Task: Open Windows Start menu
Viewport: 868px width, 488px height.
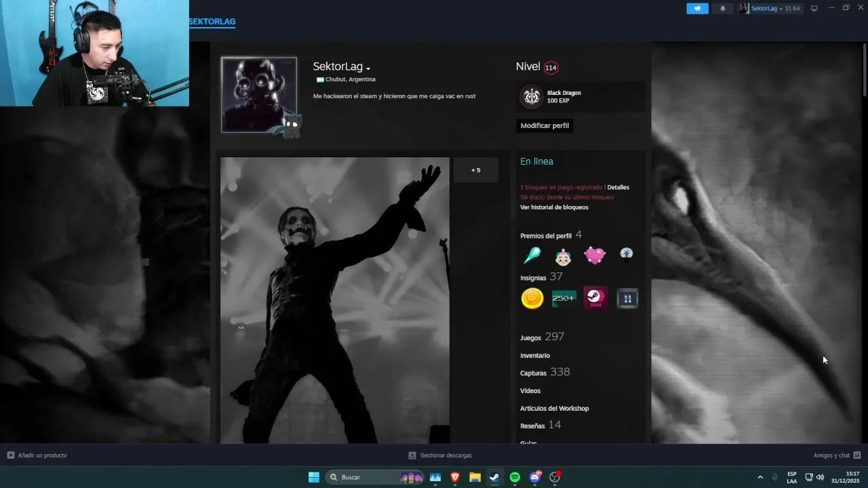Action: click(x=314, y=477)
